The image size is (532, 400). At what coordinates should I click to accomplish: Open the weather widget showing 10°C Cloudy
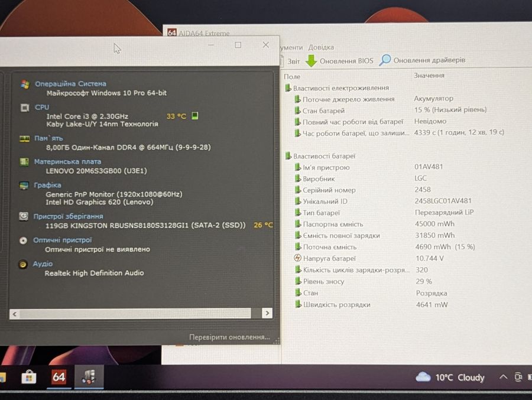coord(450,378)
